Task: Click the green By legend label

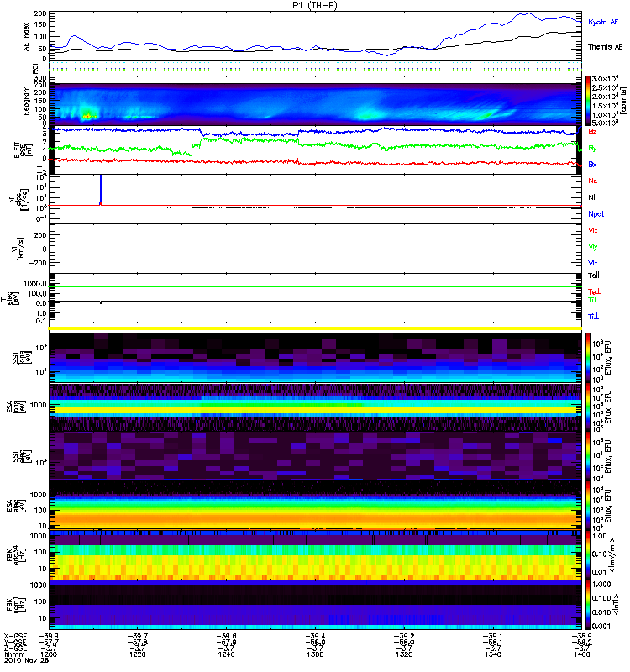Action: [592, 149]
